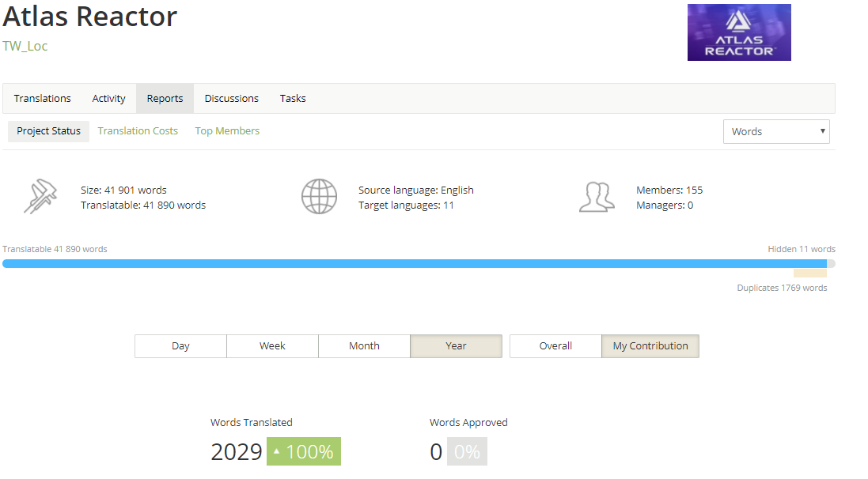Select the Project Status sub-tab
This screenshot has width=868, height=479.
(49, 131)
